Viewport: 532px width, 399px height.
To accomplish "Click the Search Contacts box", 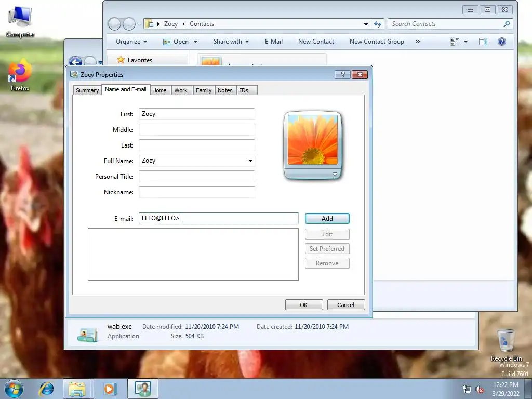I will (x=450, y=24).
